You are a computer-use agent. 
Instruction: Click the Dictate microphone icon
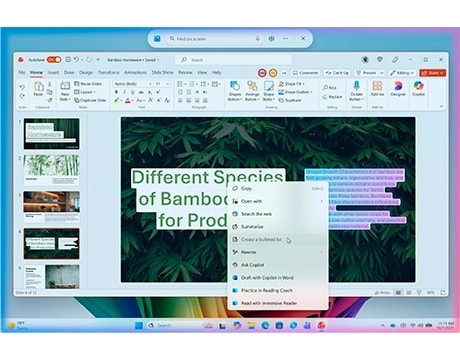coord(356,86)
